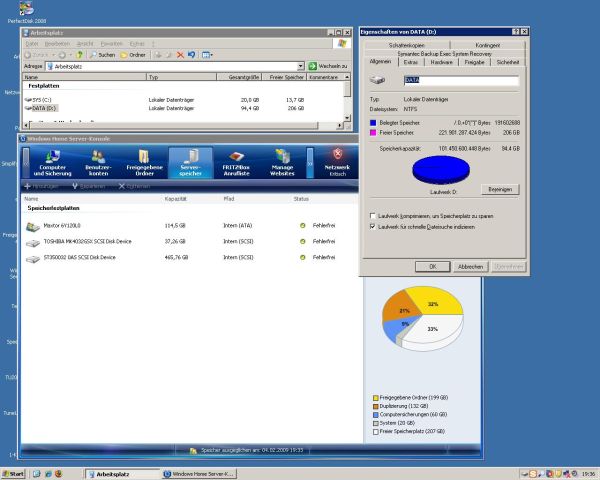Click horizontal scrollbar in Arbeitsplatz window
This screenshot has height=480, width=600.
pos(183,125)
